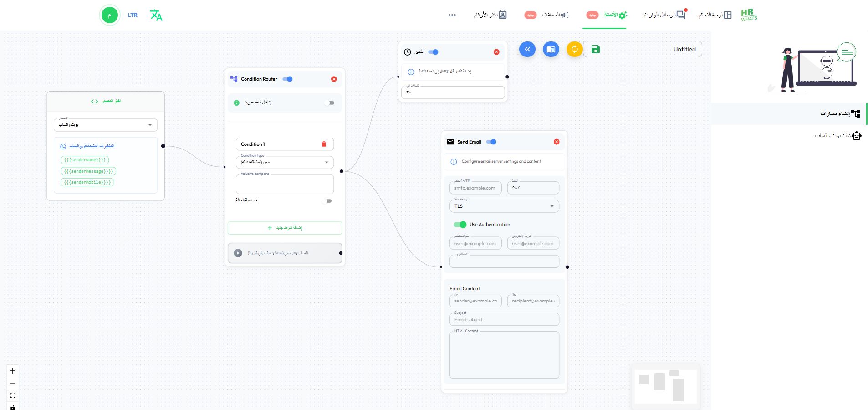Switch to the automation tab in navbar
The width and height of the screenshot is (868, 410).
coord(615,15)
